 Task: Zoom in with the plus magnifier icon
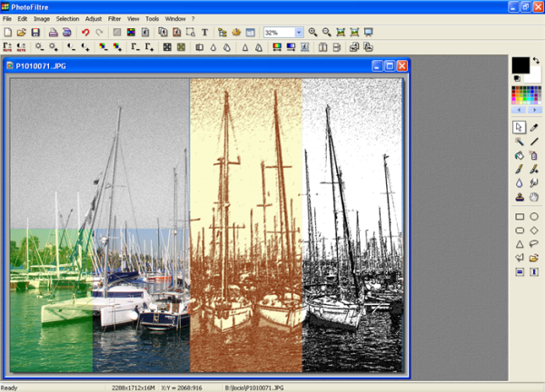(312, 33)
